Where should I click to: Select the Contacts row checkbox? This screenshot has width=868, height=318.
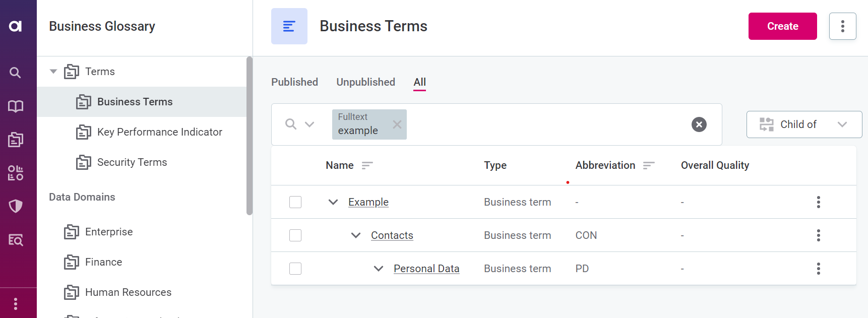(x=295, y=235)
